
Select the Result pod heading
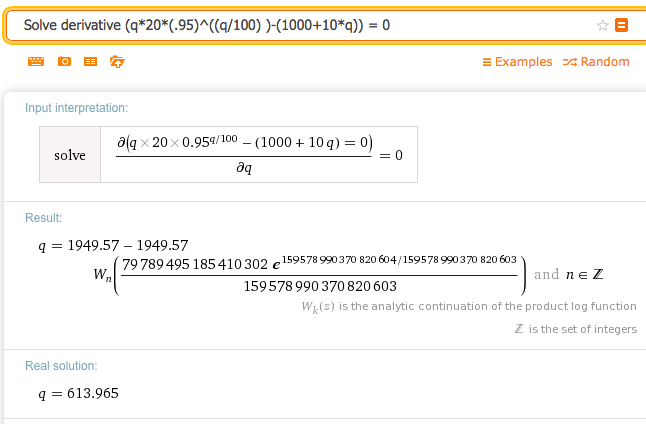coord(44,217)
